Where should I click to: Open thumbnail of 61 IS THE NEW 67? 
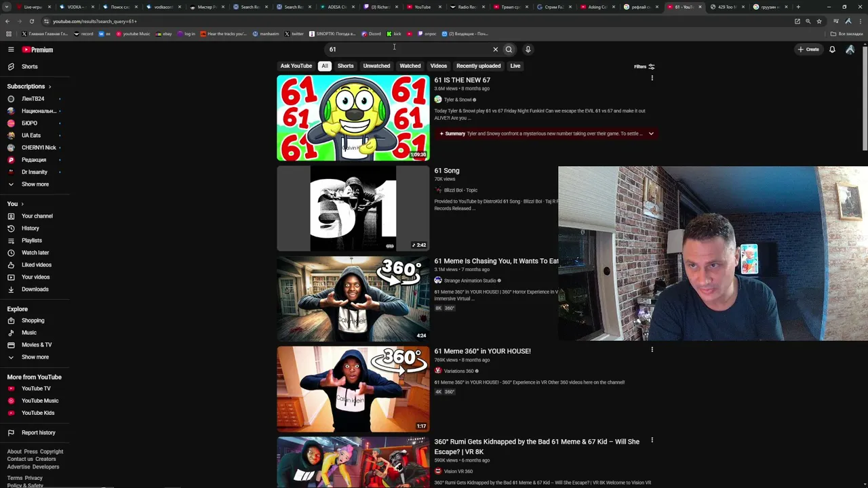point(353,118)
